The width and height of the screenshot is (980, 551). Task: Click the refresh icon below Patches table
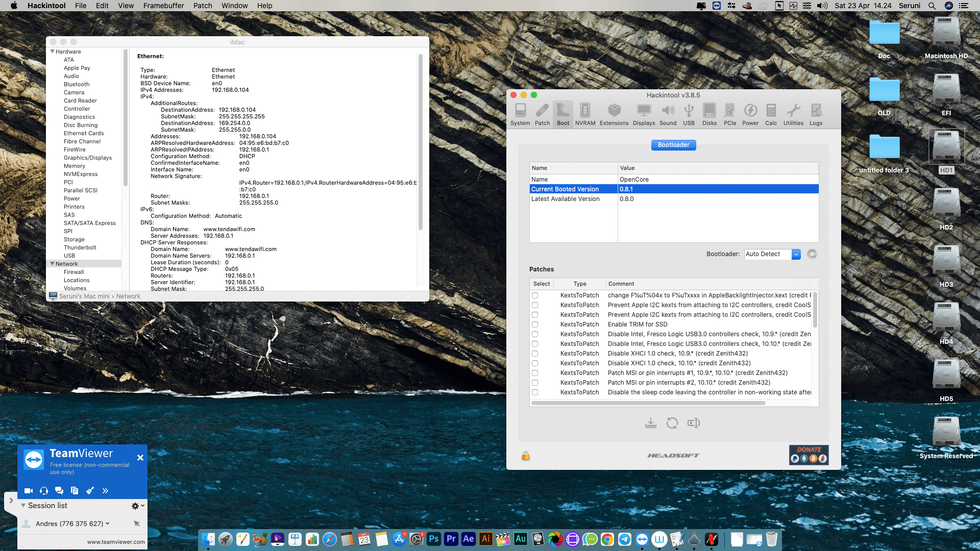pos(672,423)
